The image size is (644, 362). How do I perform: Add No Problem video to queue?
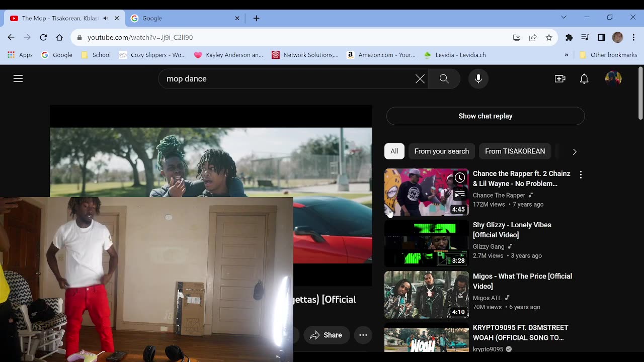click(460, 194)
